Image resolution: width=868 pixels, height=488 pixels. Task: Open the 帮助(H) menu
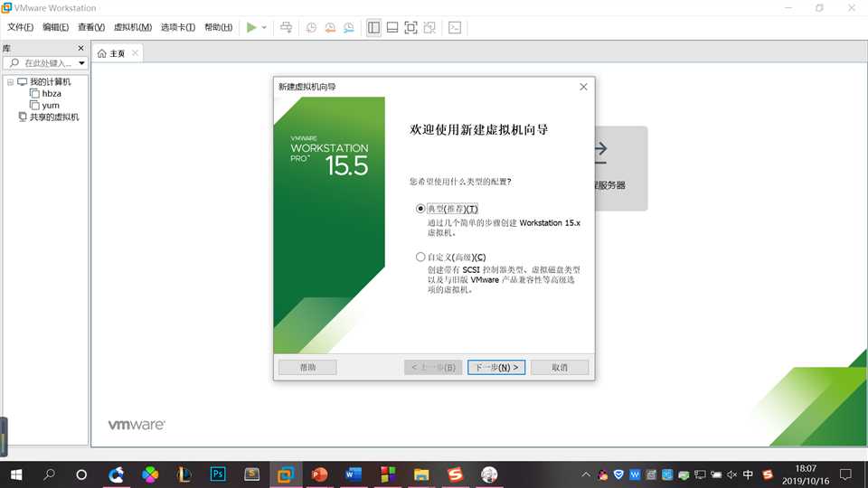218,27
